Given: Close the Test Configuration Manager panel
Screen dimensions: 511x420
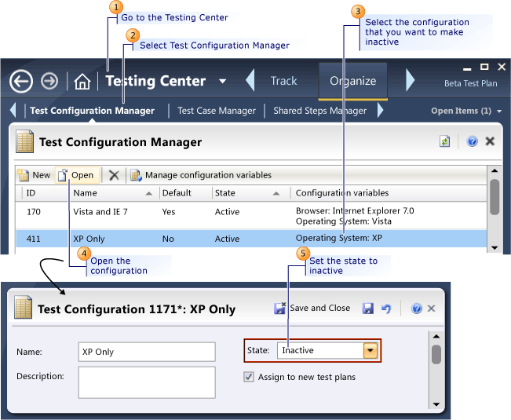Looking at the screenshot, I should point(490,141).
